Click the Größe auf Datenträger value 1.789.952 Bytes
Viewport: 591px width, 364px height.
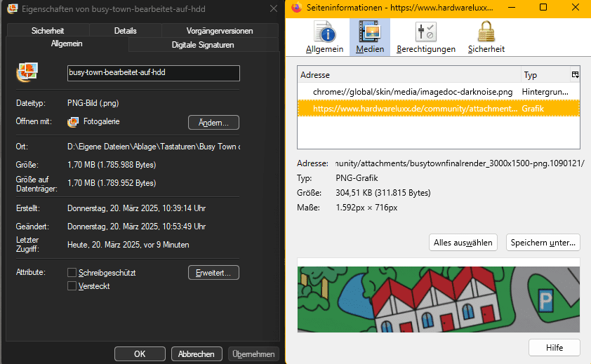(112, 183)
